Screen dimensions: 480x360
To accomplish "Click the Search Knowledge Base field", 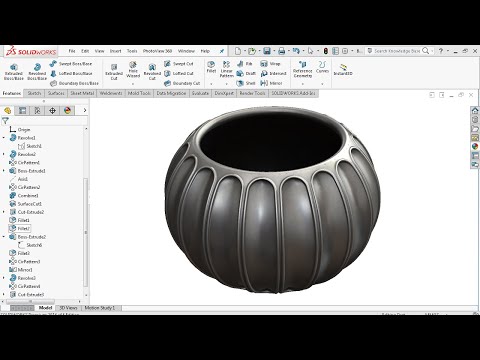I will (397, 51).
